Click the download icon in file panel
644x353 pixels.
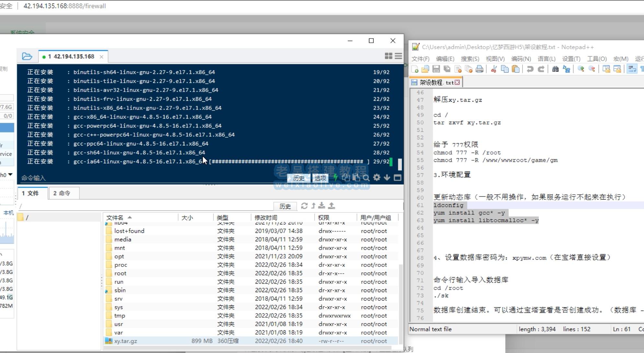[322, 206]
